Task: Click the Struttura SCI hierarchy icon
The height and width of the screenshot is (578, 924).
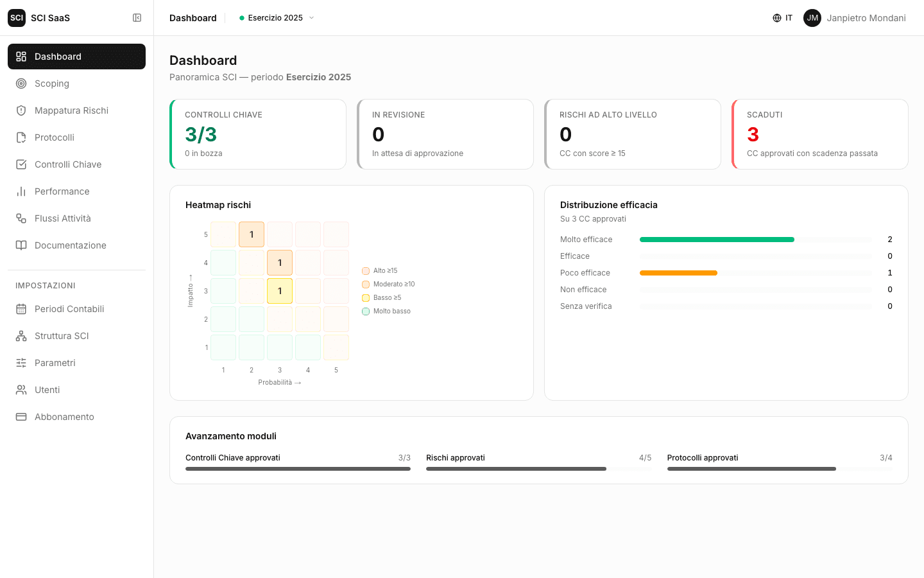Action: [21, 336]
